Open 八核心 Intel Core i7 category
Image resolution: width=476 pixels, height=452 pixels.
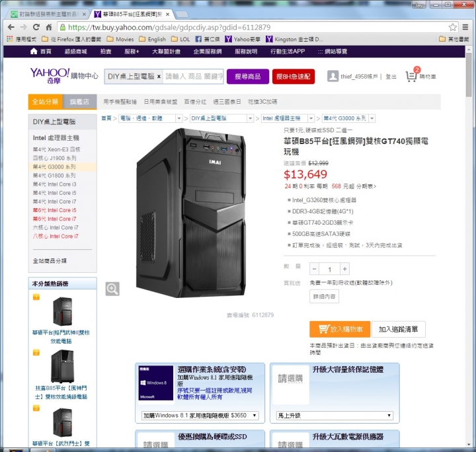pyautogui.click(x=56, y=237)
